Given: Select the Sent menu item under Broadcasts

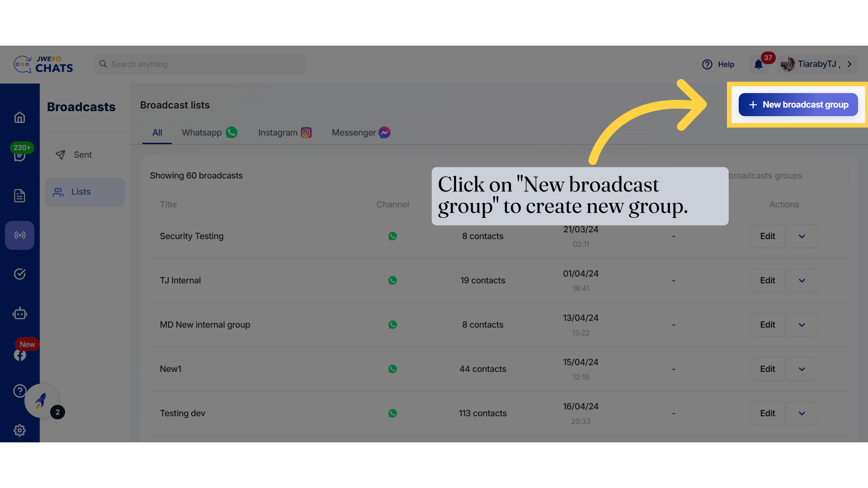Looking at the screenshot, I should (82, 155).
